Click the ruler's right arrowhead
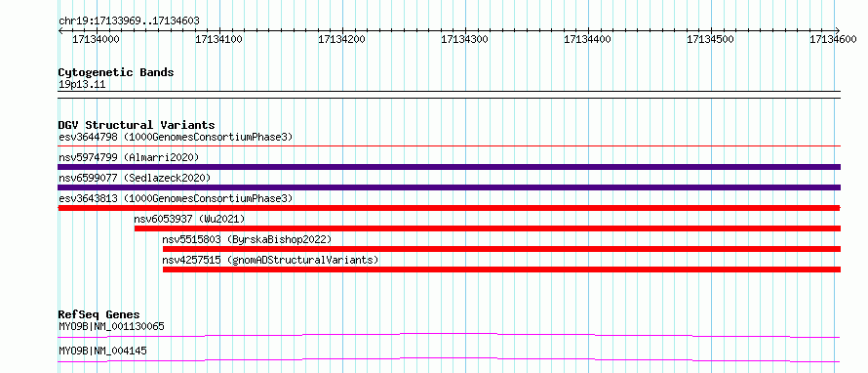Image resolution: width=868 pixels, height=373 pixels. [x=838, y=30]
